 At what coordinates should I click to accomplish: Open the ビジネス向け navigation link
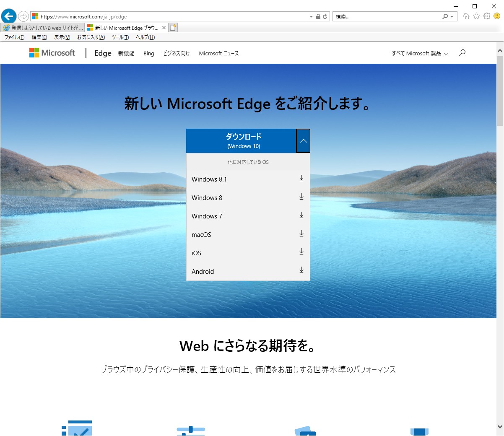tap(177, 53)
